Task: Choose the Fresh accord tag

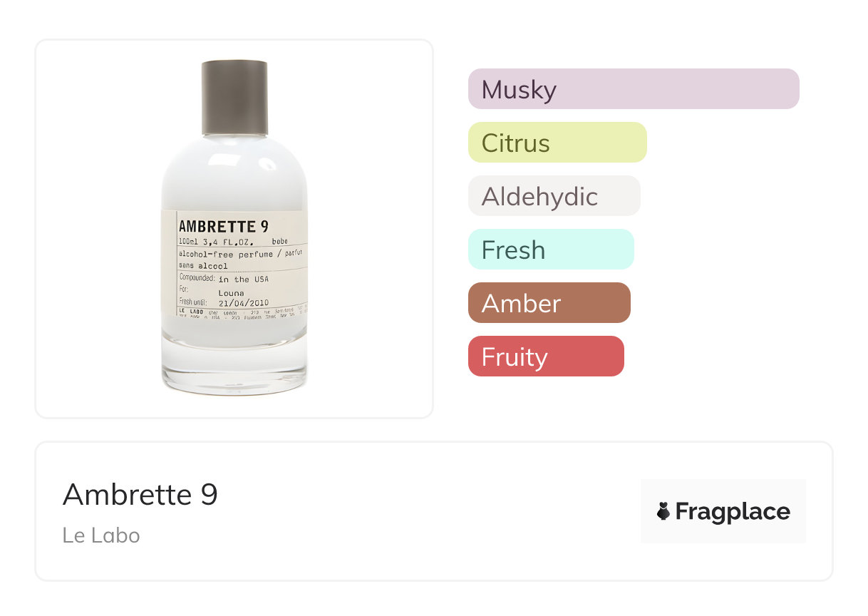Action: 550,250
